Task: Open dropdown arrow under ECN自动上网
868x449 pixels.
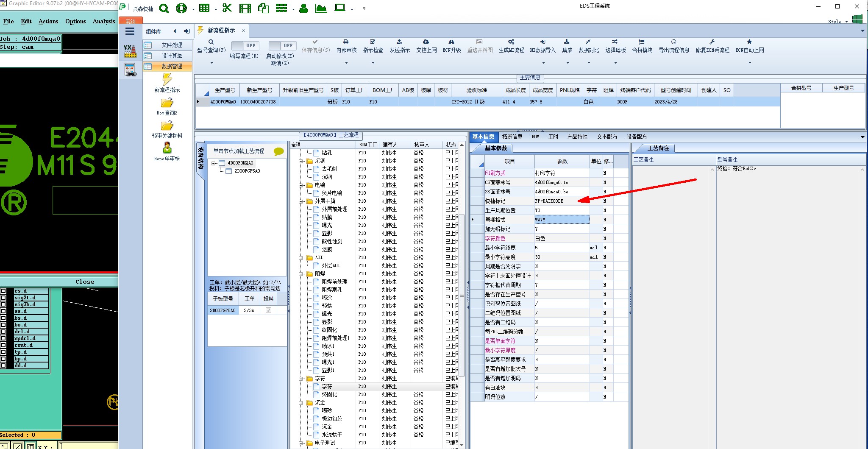Action: point(750,63)
